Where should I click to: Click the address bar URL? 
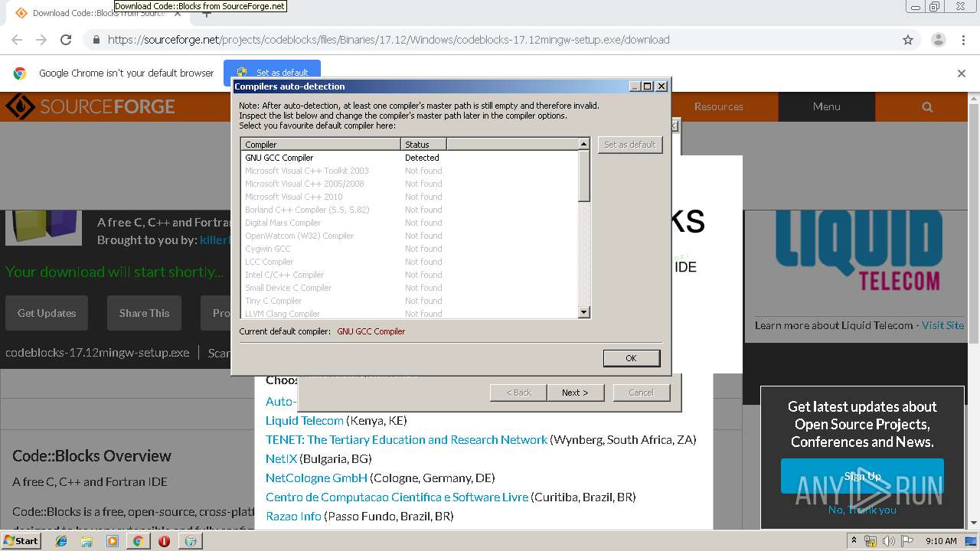click(x=388, y=40)
